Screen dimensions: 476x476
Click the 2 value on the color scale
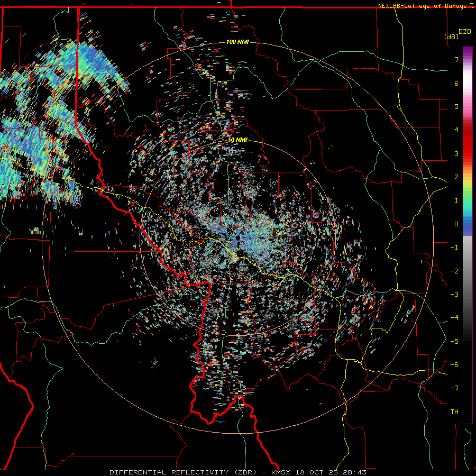pyautogui.click(x=456, y=177)
